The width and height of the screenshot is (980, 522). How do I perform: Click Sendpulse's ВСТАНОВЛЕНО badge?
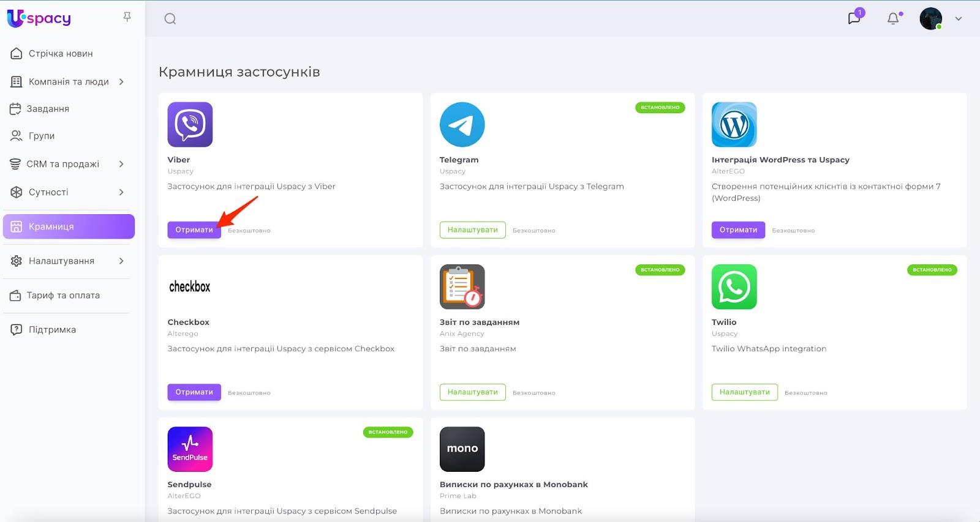(388, 432)
